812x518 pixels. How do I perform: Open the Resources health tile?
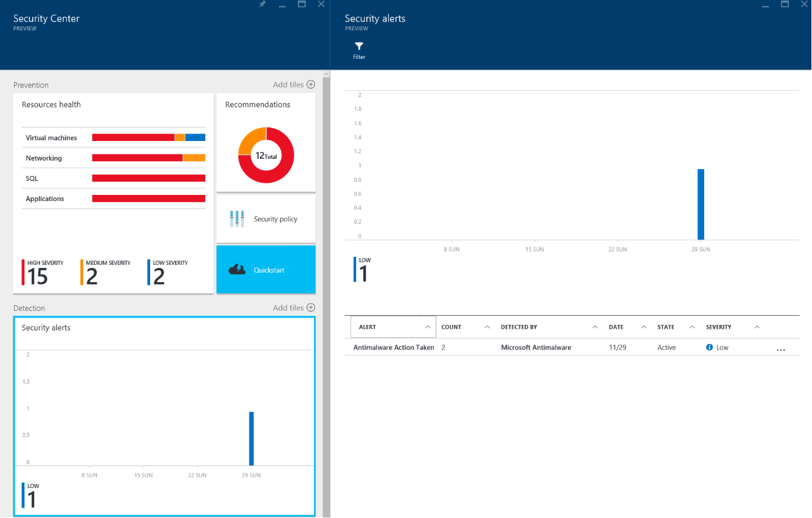pos(114,194)
